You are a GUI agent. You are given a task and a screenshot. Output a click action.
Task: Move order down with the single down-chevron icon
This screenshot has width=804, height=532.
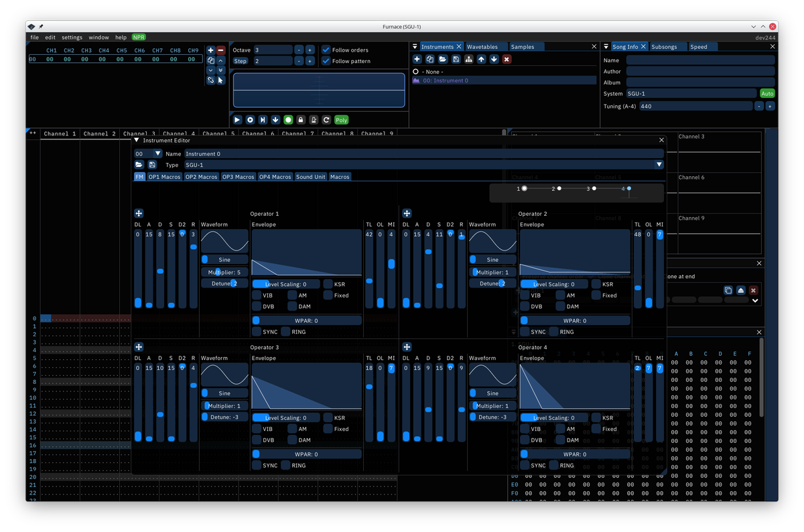point(210,70)
